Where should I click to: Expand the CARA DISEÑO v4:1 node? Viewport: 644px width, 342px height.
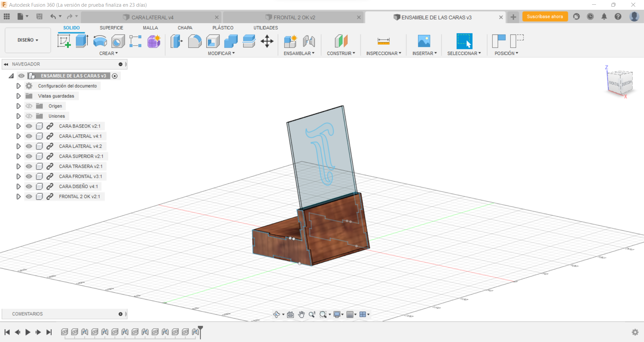pos(18,186)
